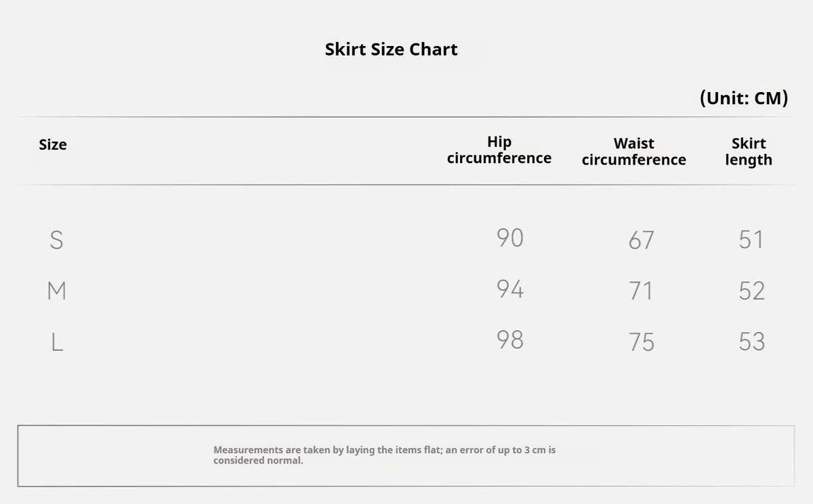Click the Waist circumference column header

pyautogui.click(x=633, y=152)
